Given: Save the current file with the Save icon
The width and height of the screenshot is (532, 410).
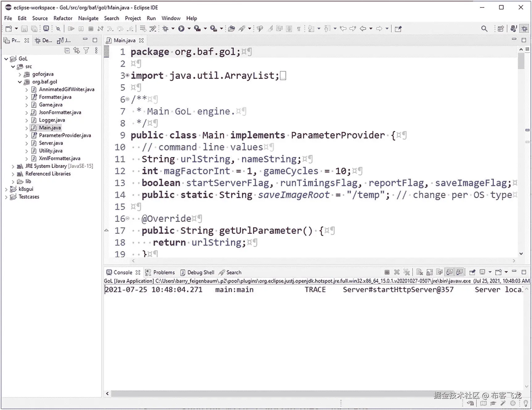Looking at the screenshot, I should pos(24,29).
